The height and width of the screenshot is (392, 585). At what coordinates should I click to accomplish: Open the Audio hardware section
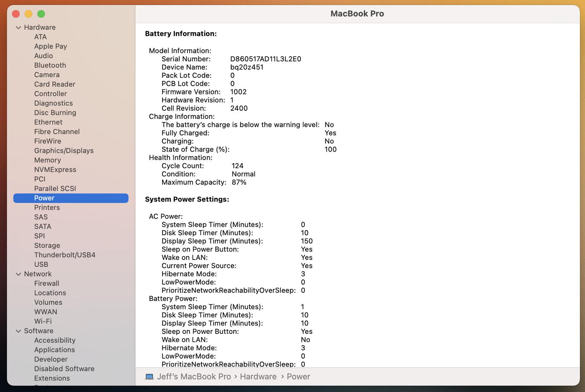pyautogui.click(x=44, y=56)
